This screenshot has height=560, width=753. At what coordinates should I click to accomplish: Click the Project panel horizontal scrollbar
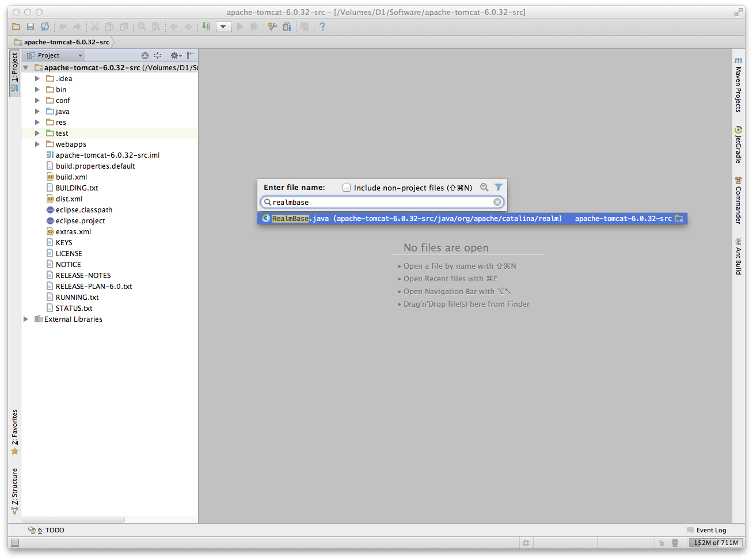73,520
